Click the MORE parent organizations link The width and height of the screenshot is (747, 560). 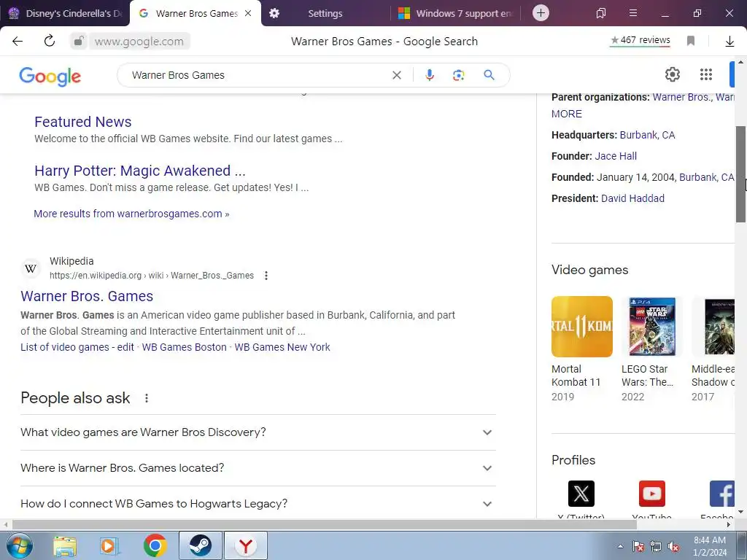point(566,114)
